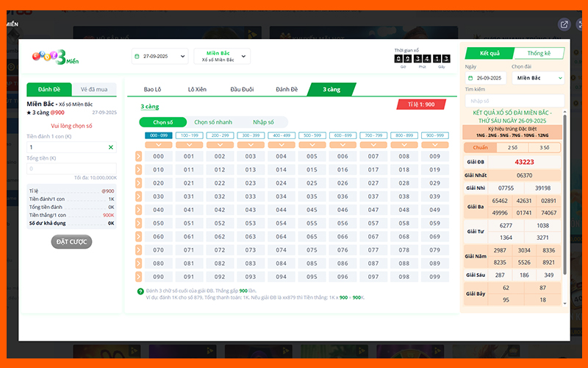588x368 pixels.
Task: Click the arrow beside row 020
Action: pos(138,183)
